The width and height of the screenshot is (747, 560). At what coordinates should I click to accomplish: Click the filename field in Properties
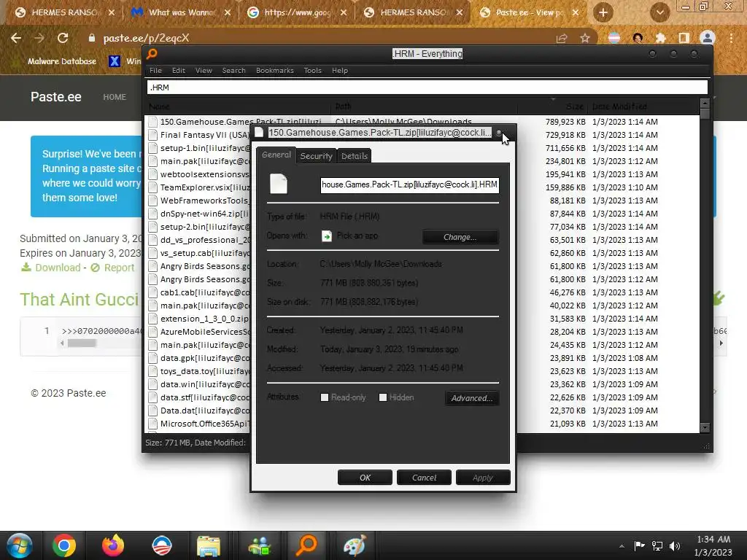410,184
